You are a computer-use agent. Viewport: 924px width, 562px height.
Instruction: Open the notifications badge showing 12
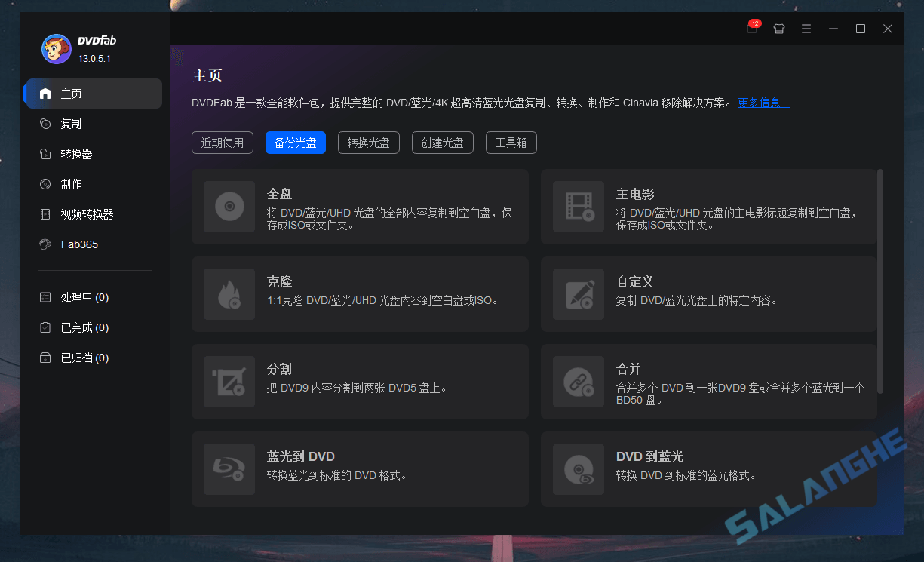click(x=751, y=28)
